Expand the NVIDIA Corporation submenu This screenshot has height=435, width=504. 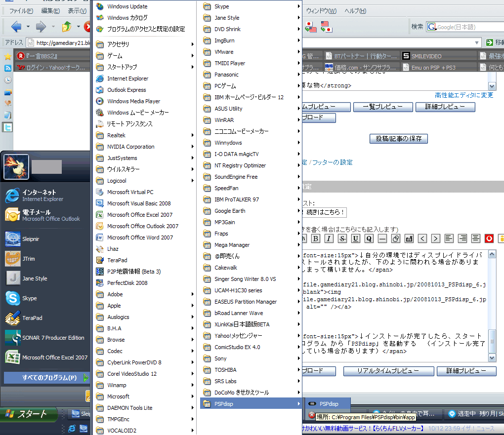145,147
